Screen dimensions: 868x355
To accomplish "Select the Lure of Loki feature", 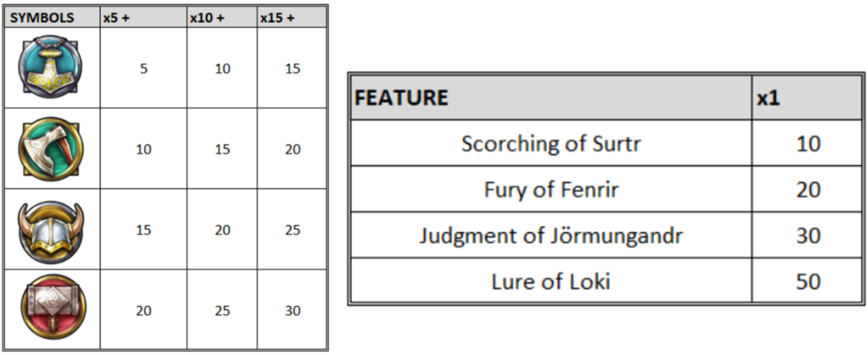I will (551, 281).
